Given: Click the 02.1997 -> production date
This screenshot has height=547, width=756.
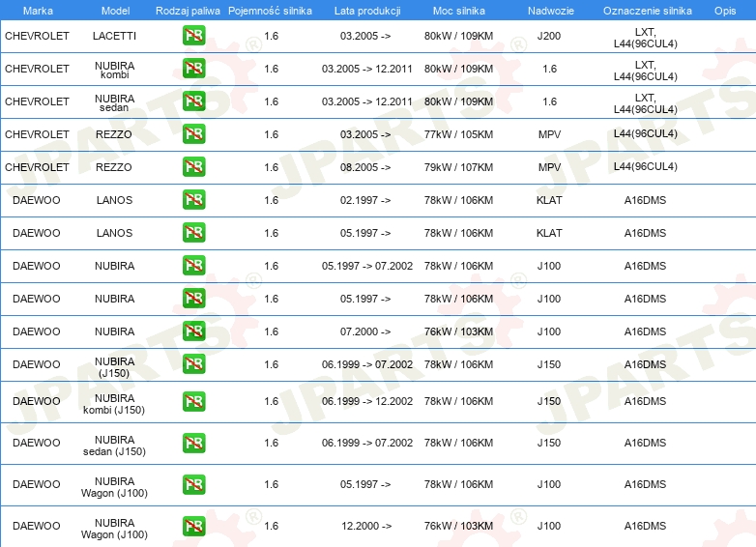Looking at the screenshot, I should (365, 200).
